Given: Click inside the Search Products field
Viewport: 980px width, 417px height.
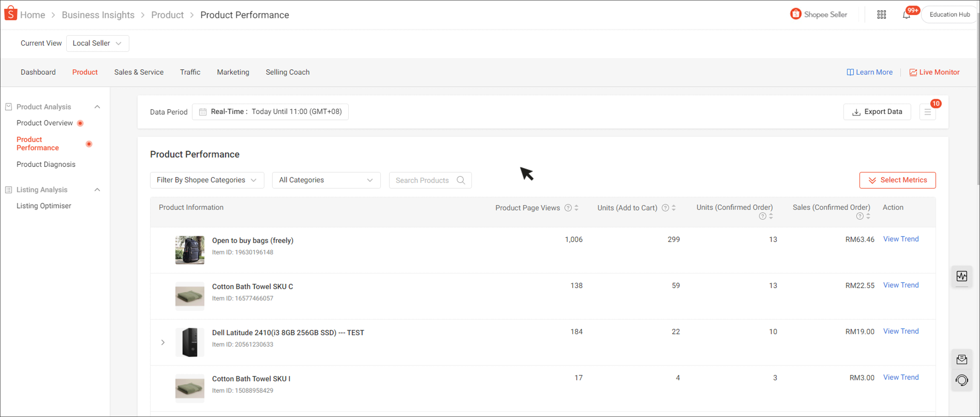Looking at the screenshot, I should pyautogui.click(x=422, y=180).
